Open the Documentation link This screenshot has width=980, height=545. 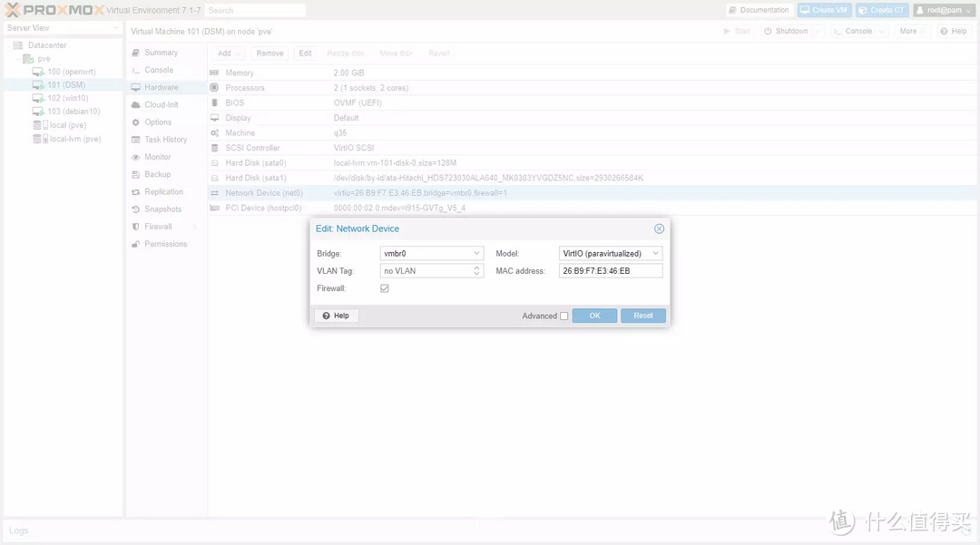759,10
